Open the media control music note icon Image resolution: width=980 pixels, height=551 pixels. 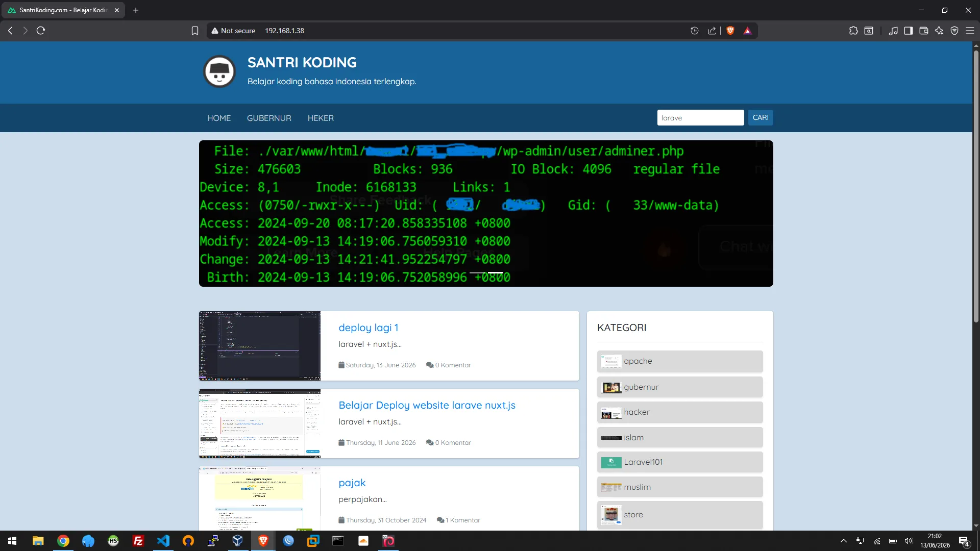[893, 31]
